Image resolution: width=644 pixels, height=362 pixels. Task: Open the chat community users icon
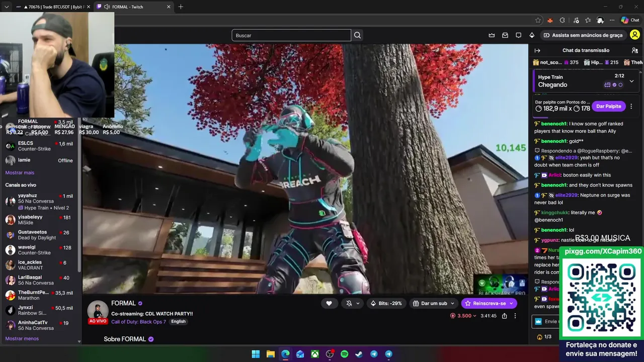click(635, 50)
